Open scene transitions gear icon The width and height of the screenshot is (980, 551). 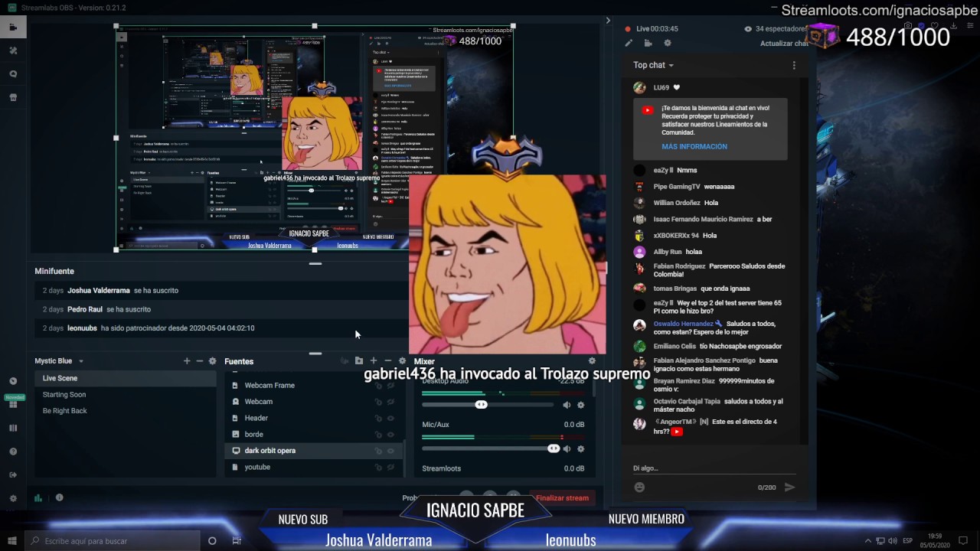[x=212, y=361]
